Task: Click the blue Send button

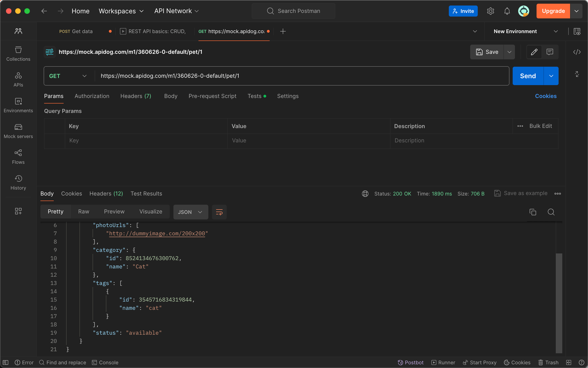Action: 528,76
